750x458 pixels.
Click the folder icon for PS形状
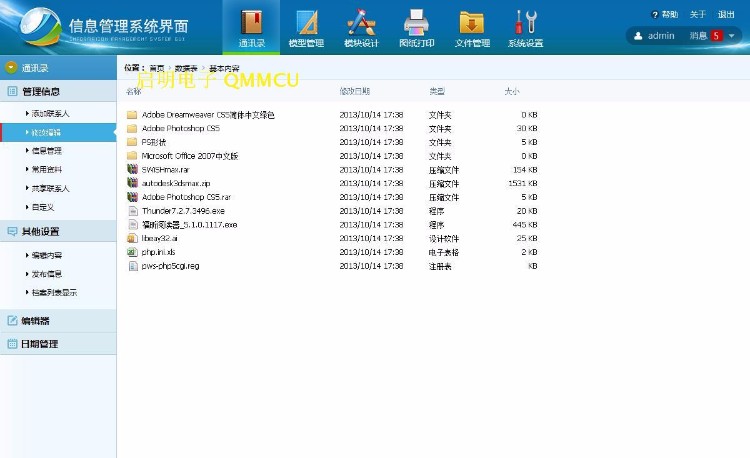tap(132, 142)
